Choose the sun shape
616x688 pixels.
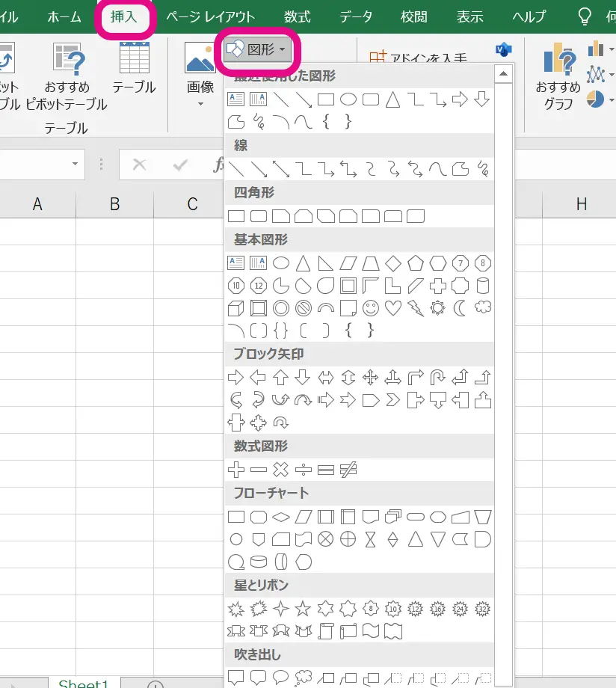click(438, 307)
